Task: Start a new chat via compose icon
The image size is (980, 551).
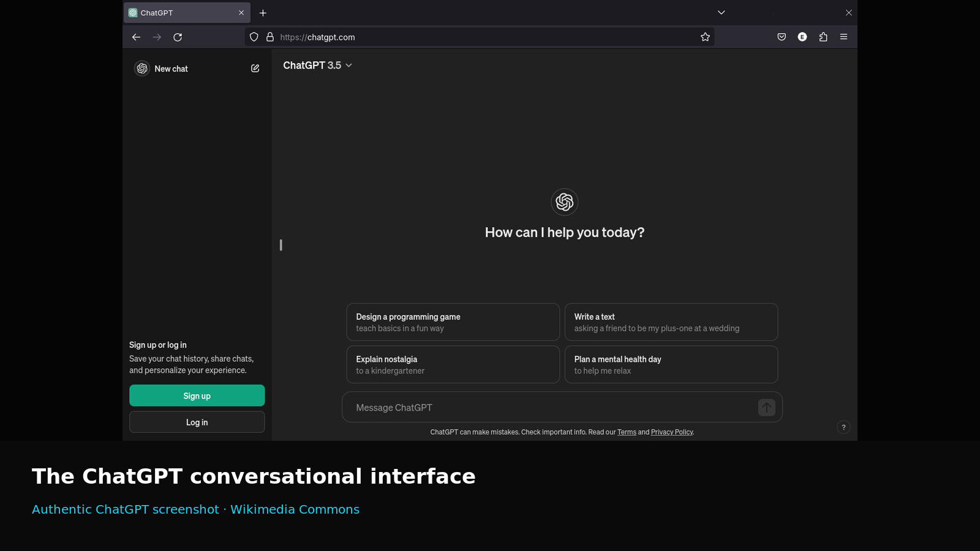Action: tap(255, 69)
